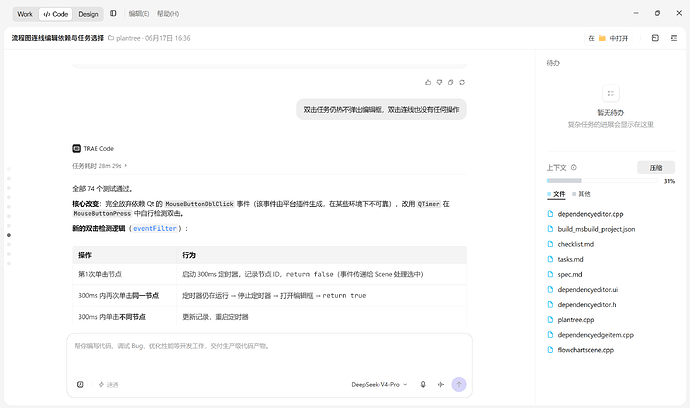
Task: Click the 31% context usage value
Action: click(x=669, y=181)
